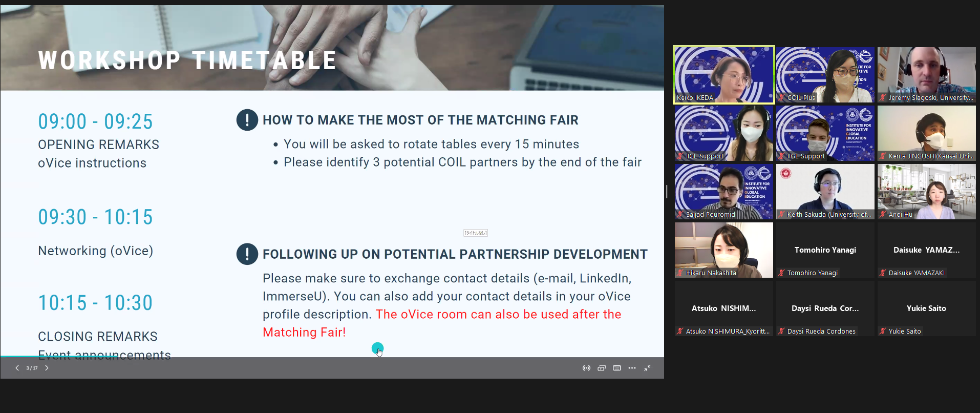Select Hikaru Nakashita's video tile
The width and height of the screenshot is (980, 413).
pyautogui.click(x=723, y=250)
